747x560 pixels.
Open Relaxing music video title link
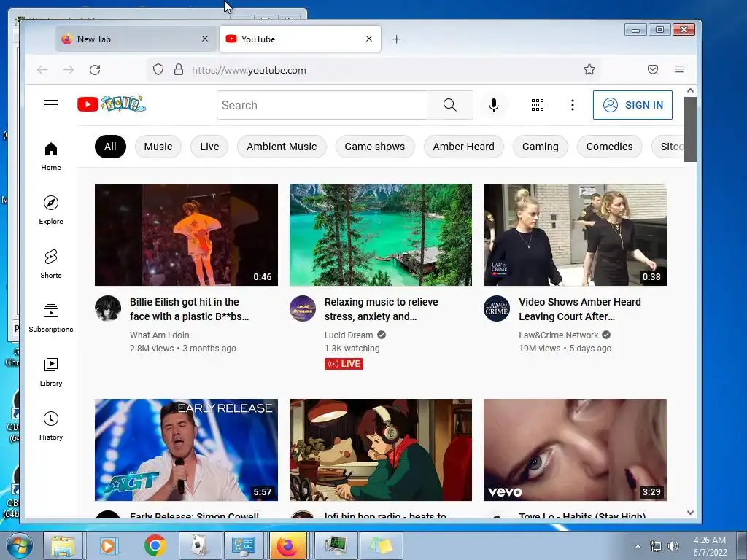(x=381, y=309)
